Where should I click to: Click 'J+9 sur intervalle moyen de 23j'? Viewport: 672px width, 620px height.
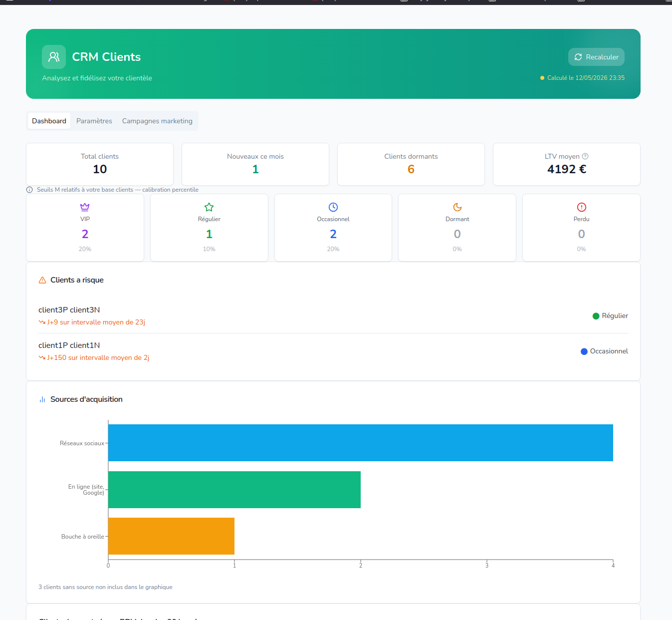pyautogui.click(x=96, y=322)
